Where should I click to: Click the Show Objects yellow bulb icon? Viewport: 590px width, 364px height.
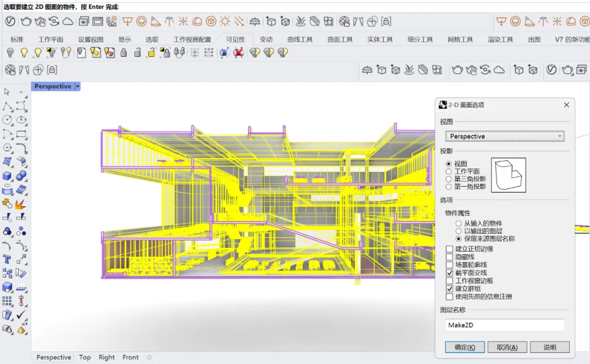[x=24, y=52]
